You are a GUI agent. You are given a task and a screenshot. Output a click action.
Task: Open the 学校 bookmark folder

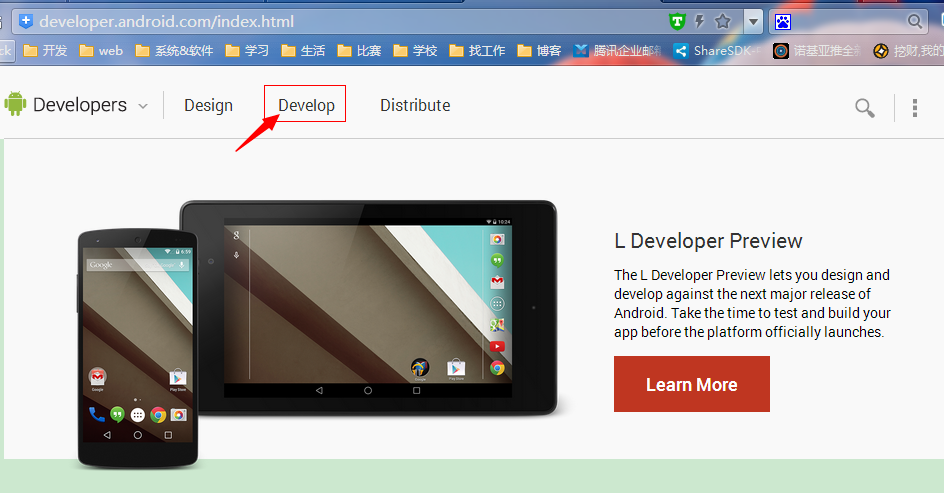pos(415,51)
